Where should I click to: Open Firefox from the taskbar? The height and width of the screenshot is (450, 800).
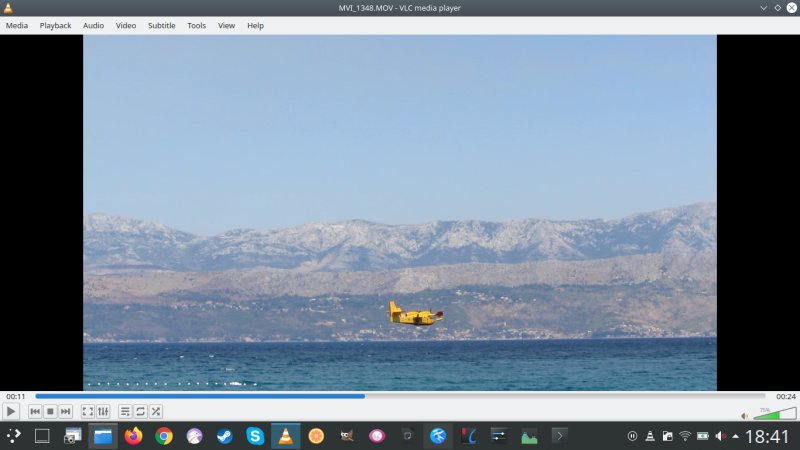coord(133,436)
